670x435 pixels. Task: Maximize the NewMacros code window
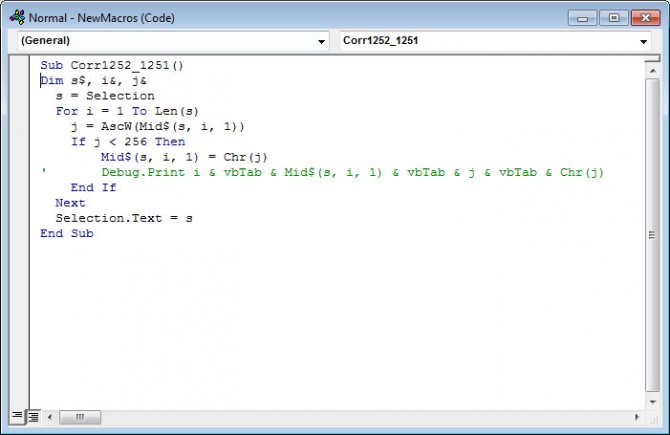tap(612, 17)
